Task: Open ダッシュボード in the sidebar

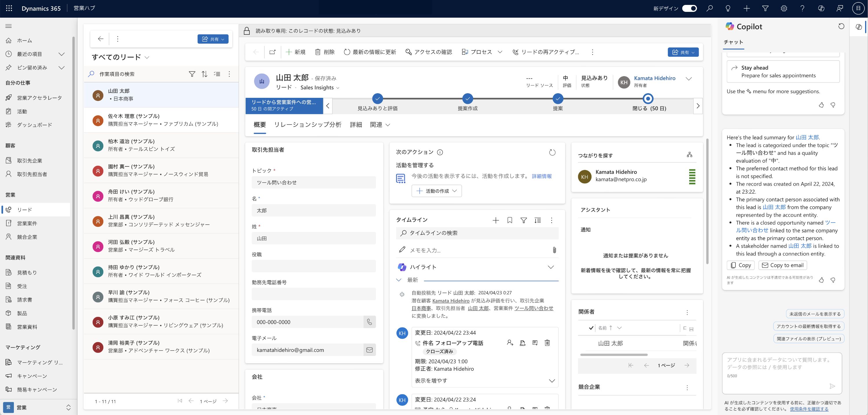Action: 35,125
